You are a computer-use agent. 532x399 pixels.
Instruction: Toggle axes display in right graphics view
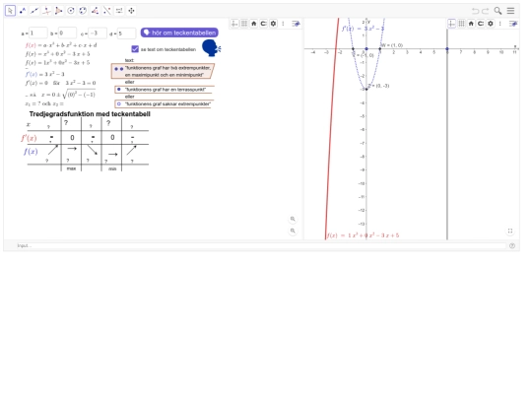(451, 24)
